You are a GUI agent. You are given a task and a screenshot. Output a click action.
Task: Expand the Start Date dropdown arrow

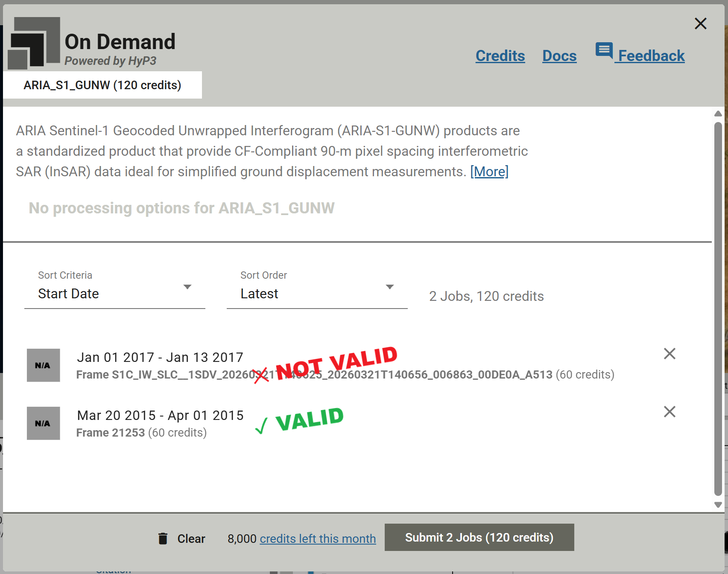click(x=187, y=287)
